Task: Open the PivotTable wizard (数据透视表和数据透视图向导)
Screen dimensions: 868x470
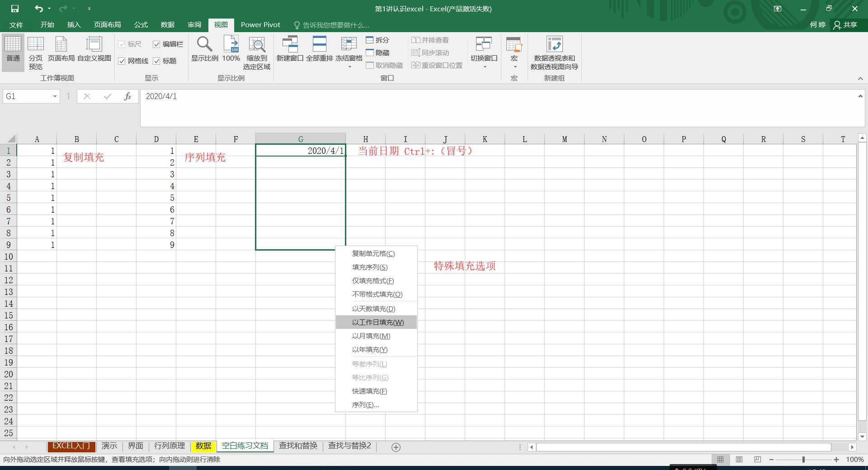Action: pos(554,52)
